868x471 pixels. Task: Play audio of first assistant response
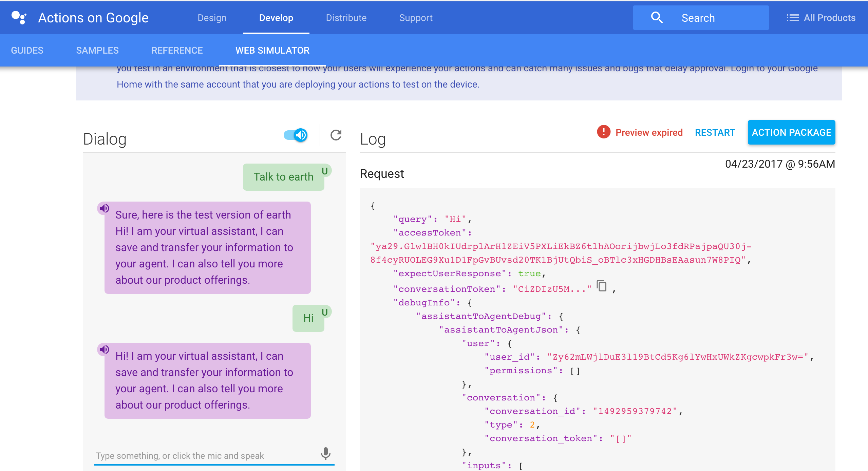tap(104, 208)
